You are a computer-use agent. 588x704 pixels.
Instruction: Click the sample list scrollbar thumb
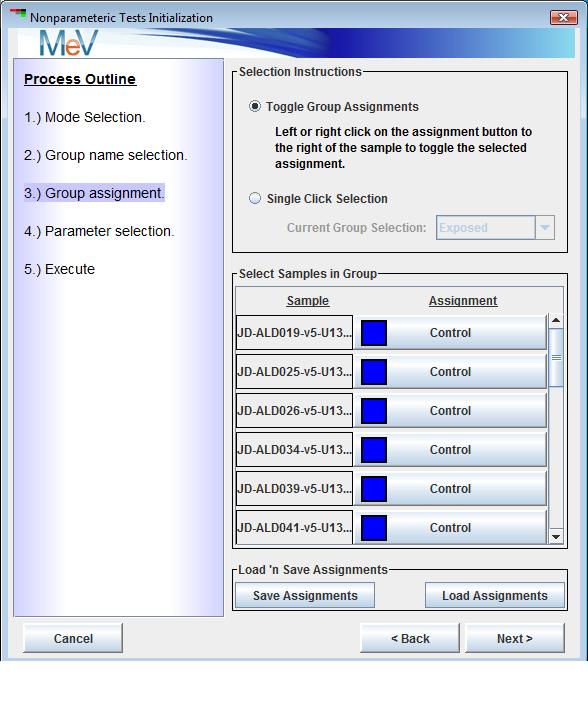(556, 357)
